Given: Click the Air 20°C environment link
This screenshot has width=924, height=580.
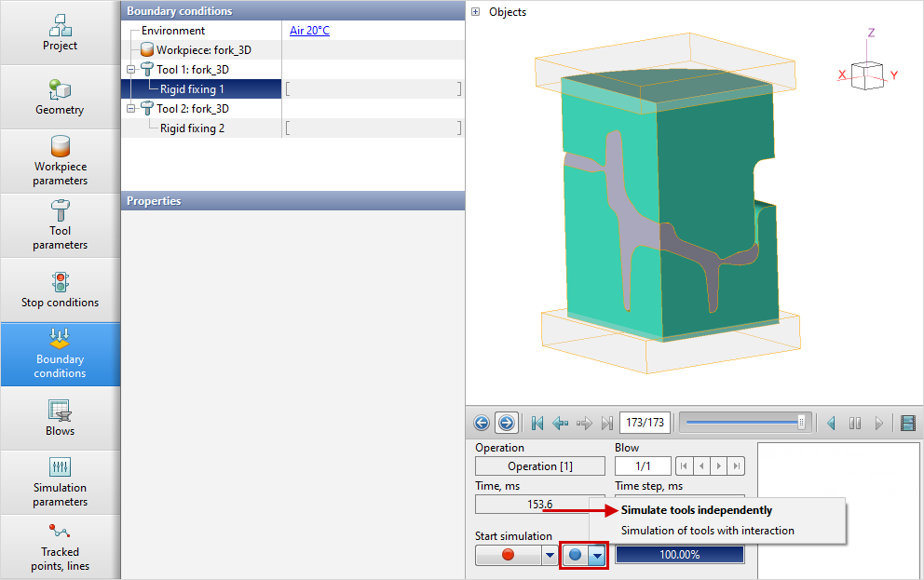Looking at the screenshot, I should click(x=309, y=31).
